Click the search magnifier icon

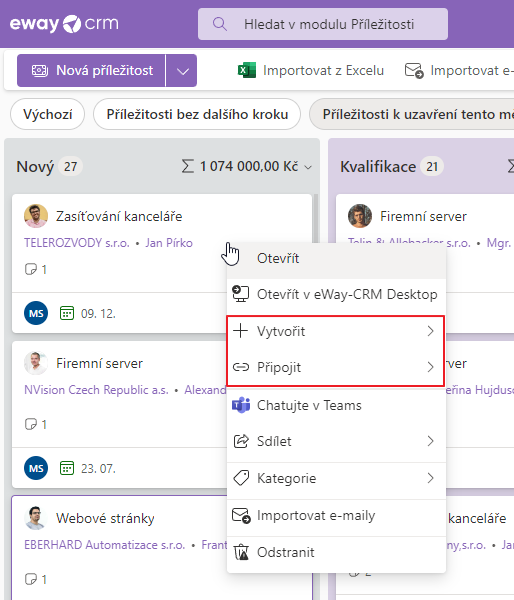(x=220, y=24)
